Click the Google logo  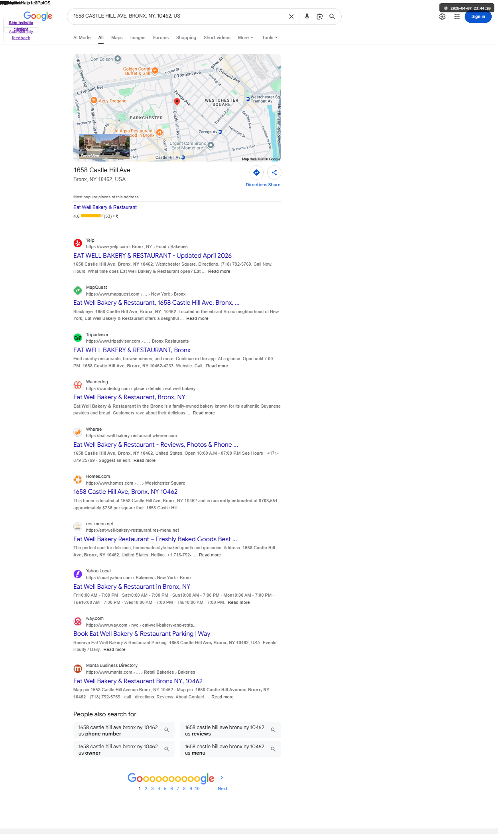[38, 16]
